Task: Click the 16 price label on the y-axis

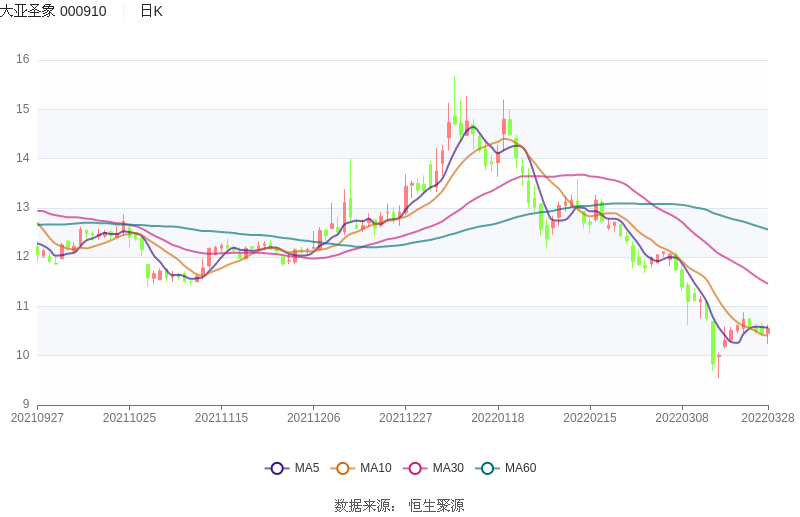Action: [x=23, y=60]
